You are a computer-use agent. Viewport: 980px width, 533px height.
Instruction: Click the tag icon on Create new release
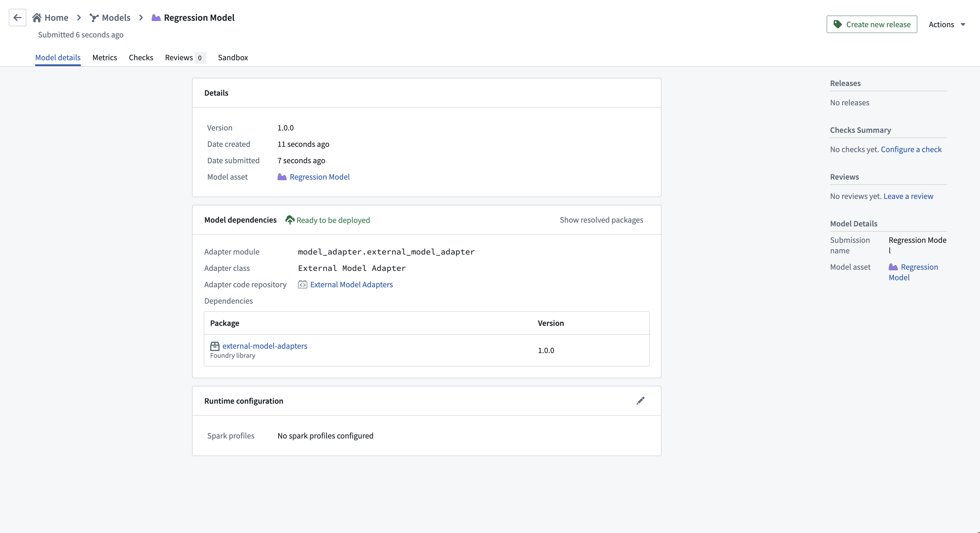838,24
